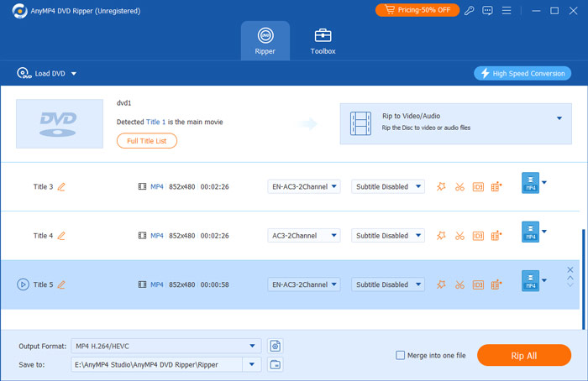Click Title 3 scissors cut icon
The height and width of the screenshot is (381, 588).
coord(459,186)
